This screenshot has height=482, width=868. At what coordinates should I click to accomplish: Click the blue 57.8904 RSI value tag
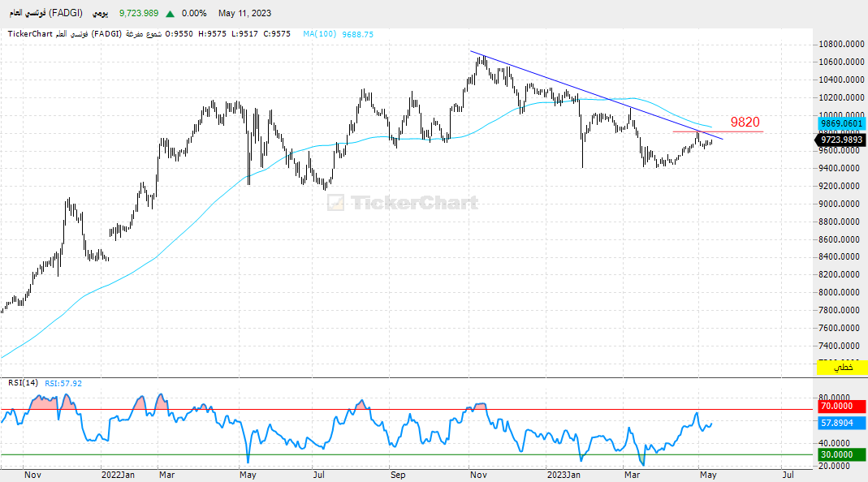pos(841,423)
